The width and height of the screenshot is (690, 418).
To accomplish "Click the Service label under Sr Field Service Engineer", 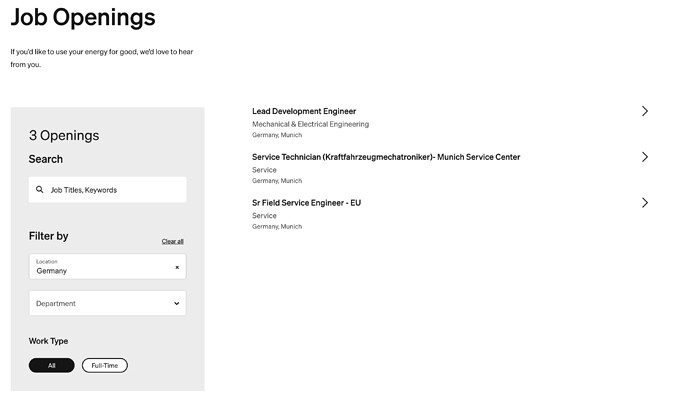I will click(x=264, y=216).
